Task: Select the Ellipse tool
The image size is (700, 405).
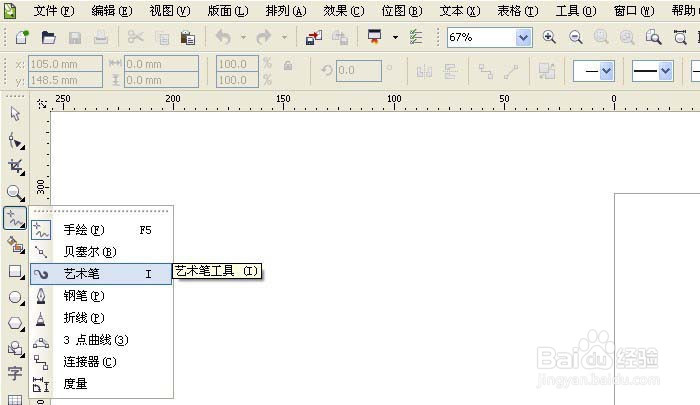Action: pyautogui.click(x=16, y=297)
